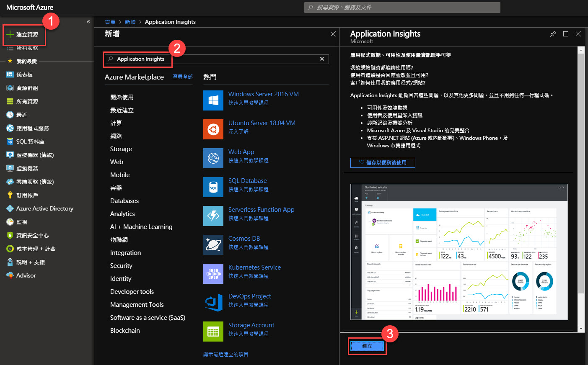Open 資訊安全中心 shield icon
Image resolution: width=588 pixels, height=365 pixels.
pyautogui.click(x=10, y=235)
